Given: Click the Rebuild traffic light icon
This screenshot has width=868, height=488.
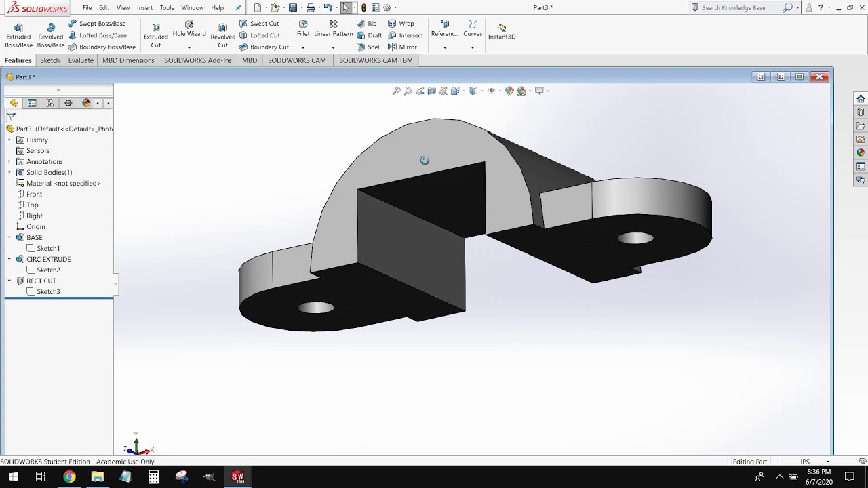Looking at the screenshot, I should (x=364, y=7).
